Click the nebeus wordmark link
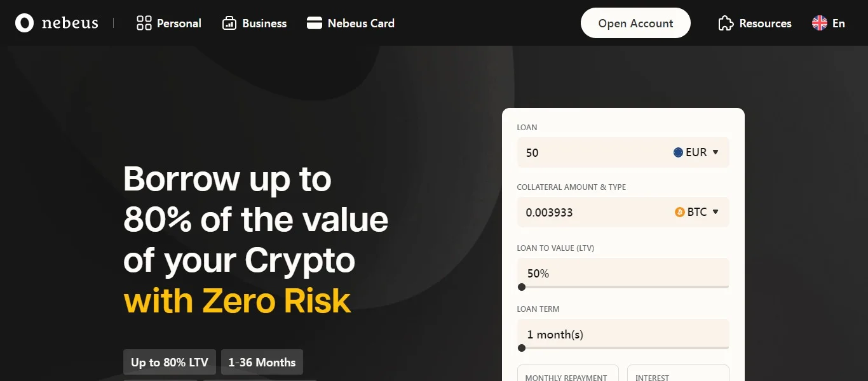The width and height of the screenshot is (868, 381). tap(70, 23)
